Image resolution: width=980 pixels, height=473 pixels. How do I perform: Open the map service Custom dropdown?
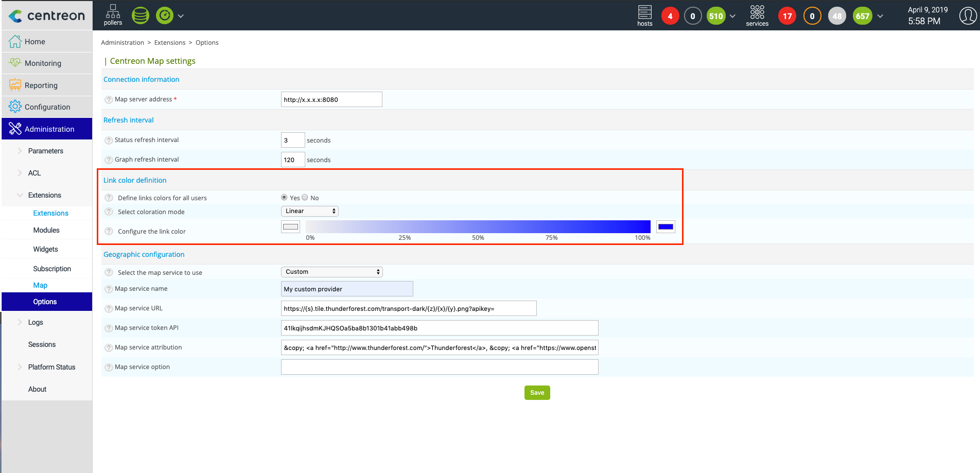coord(332,272)
